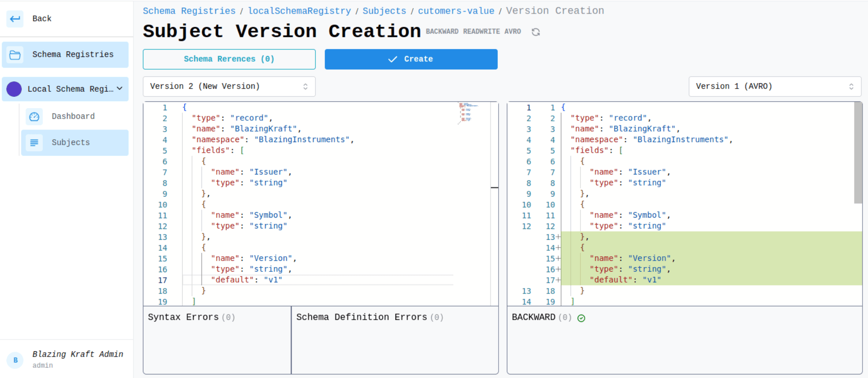This screenshot has height=378, width=868.
Task: Click line 17 default field in editor
Action: click(x=246, y=280)
